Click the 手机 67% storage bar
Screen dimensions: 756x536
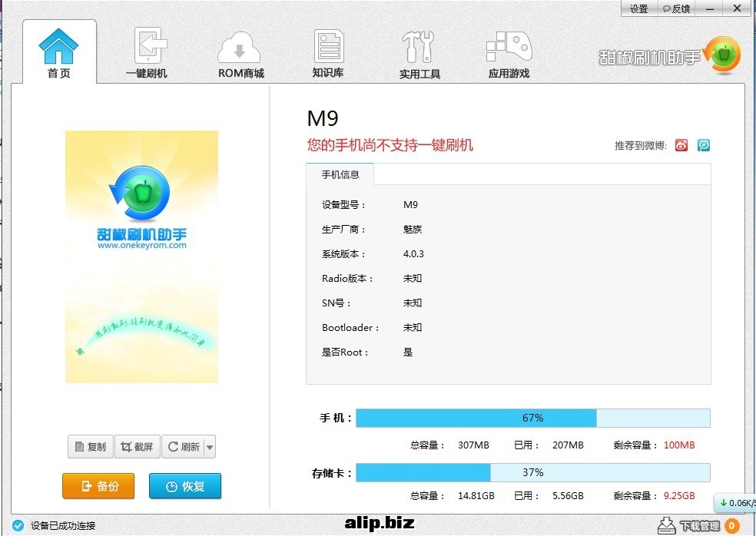[532, 418]
